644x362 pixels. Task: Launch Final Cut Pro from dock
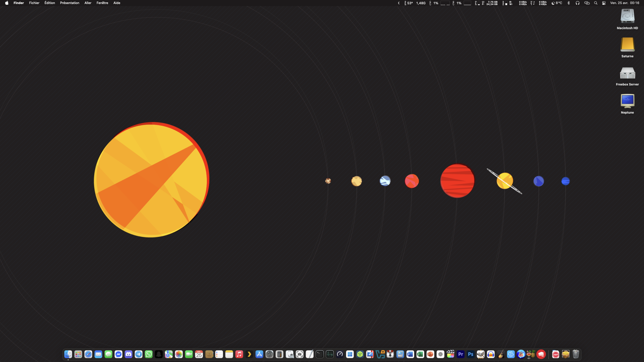click(450, 354)
